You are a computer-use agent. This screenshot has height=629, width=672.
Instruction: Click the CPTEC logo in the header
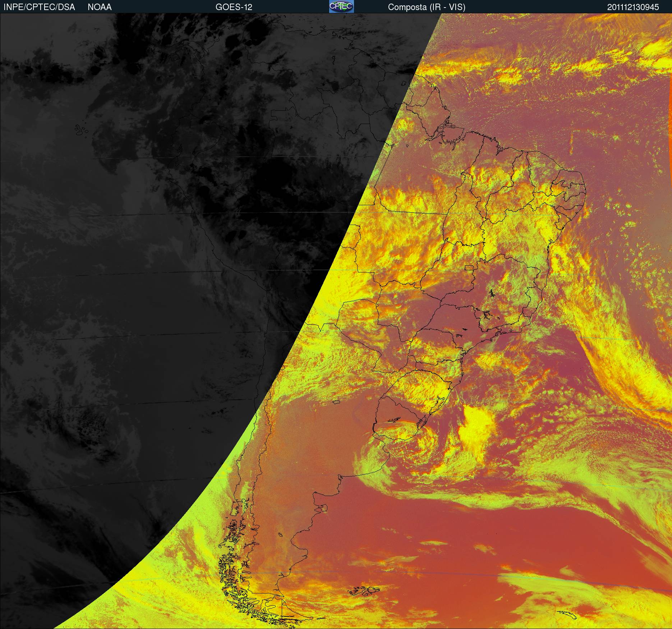click(341, 6)
